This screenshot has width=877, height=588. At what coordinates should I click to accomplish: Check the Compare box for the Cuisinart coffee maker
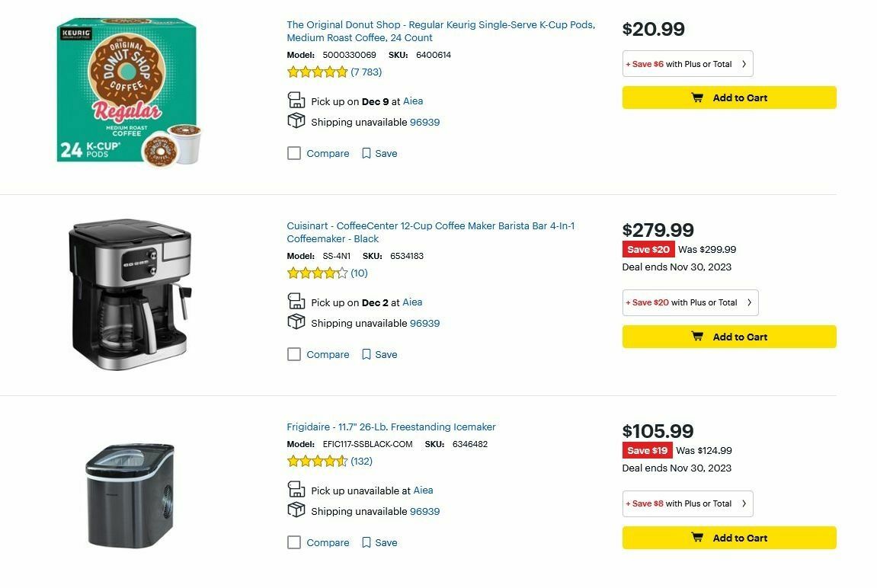coord(294,354)
